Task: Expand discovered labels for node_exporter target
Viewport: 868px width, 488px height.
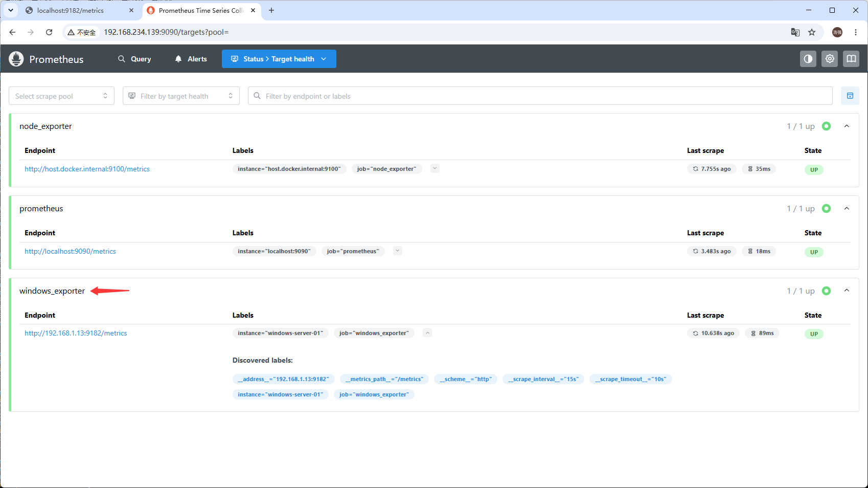Action: click(x=435, y=168)
